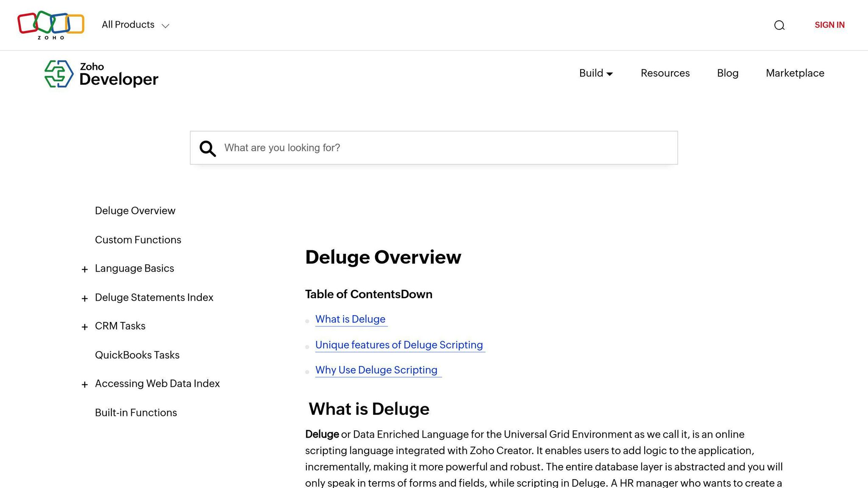868x488 pixels.
Task: Select Built-in Functions in the sidebar
Action: click(136, 412)
